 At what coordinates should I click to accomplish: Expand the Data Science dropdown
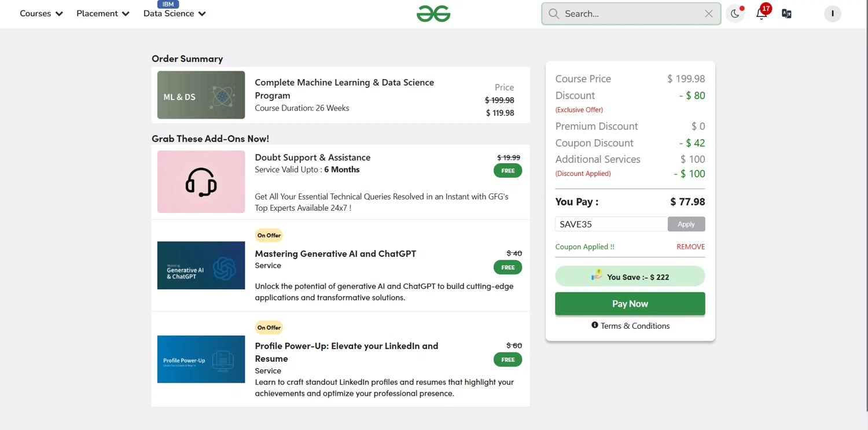point(174,13)
